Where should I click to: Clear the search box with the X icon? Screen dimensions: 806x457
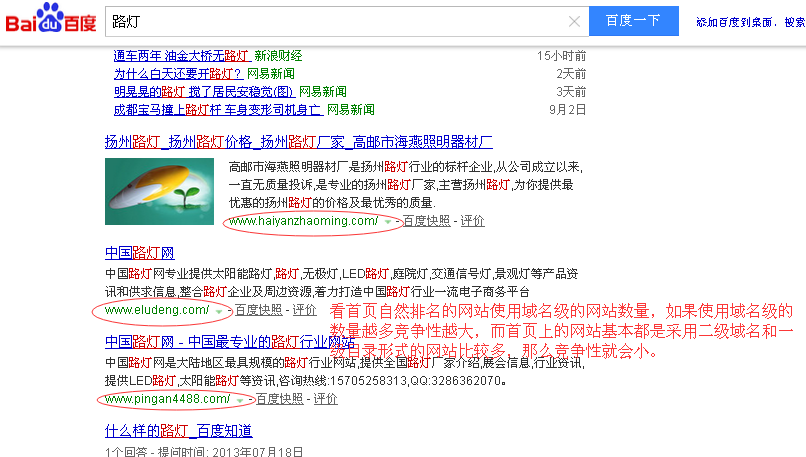click(574, 21)
